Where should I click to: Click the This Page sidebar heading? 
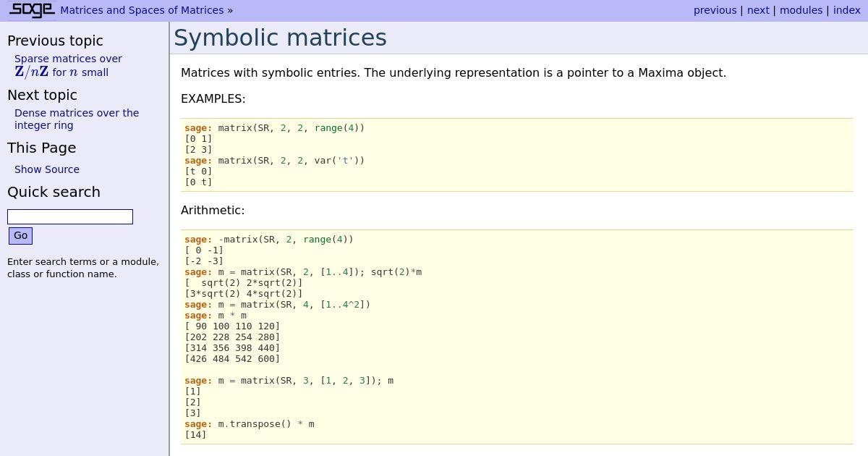41,148
